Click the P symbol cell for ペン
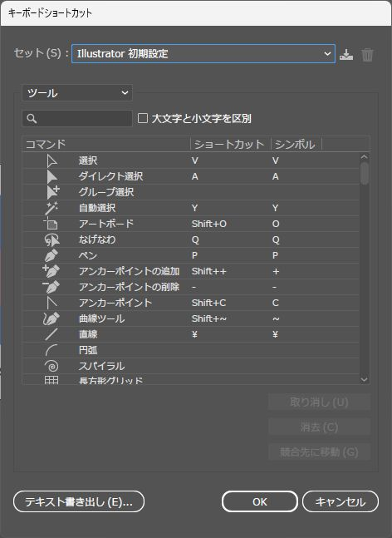The image size is (392, 538). tap(275, 255)
